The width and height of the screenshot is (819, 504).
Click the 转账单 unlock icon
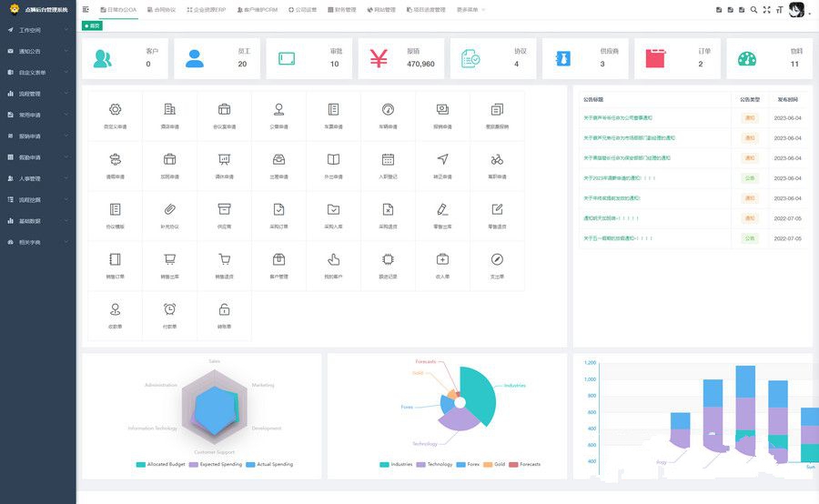(224, 309)
